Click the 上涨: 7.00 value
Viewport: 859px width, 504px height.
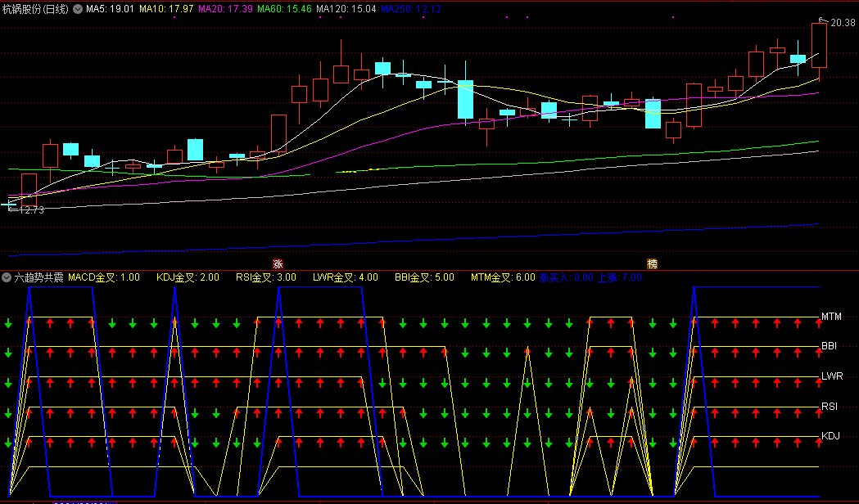pyautogui.click(x=619, y=277)
